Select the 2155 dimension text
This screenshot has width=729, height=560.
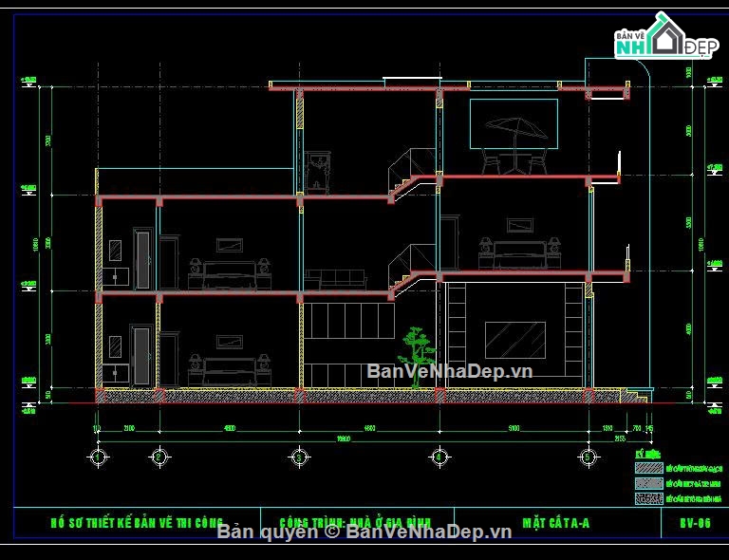(620, 439)
